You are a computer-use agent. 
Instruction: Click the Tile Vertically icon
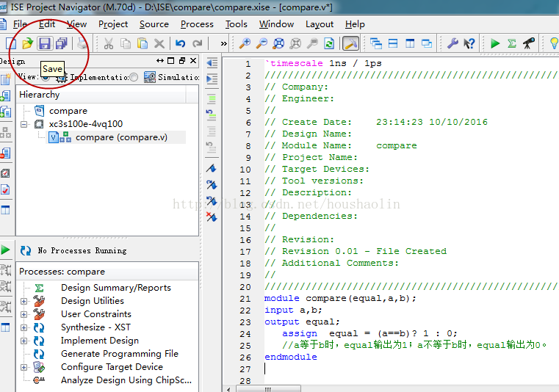(x=410, y=43)
